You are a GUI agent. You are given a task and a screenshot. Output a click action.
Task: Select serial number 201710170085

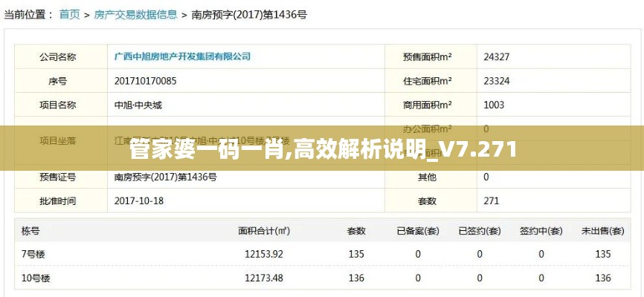click(146, 81)
